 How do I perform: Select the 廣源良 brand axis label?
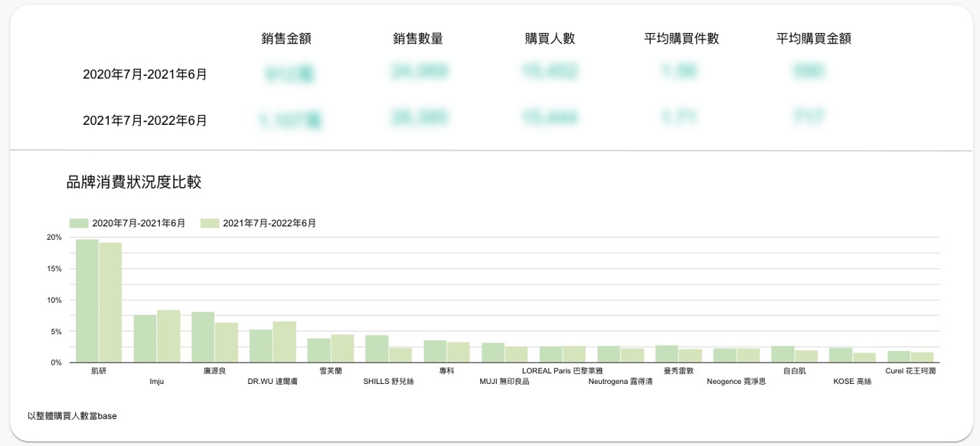[214, 370]
